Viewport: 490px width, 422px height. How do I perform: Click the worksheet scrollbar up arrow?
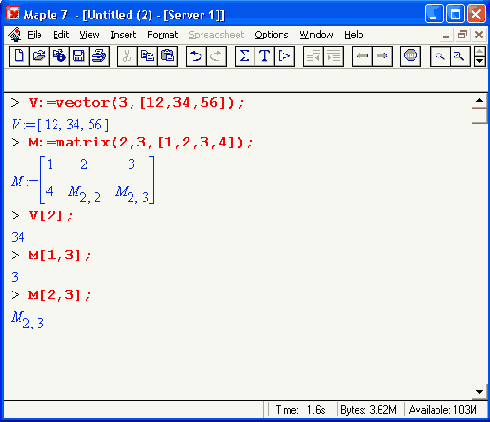[x=479, y=100]
